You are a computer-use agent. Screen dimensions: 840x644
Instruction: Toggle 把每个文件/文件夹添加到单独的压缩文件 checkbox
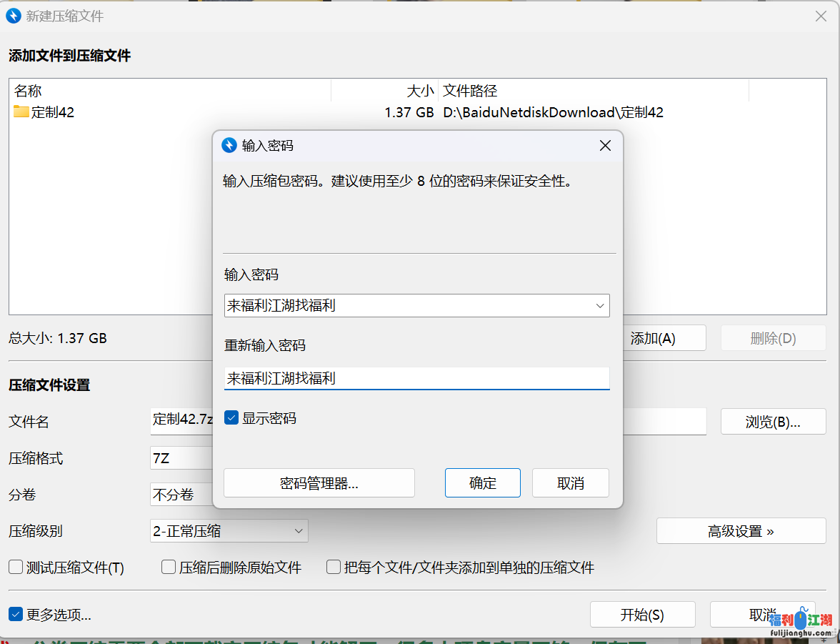pos(334,568)
